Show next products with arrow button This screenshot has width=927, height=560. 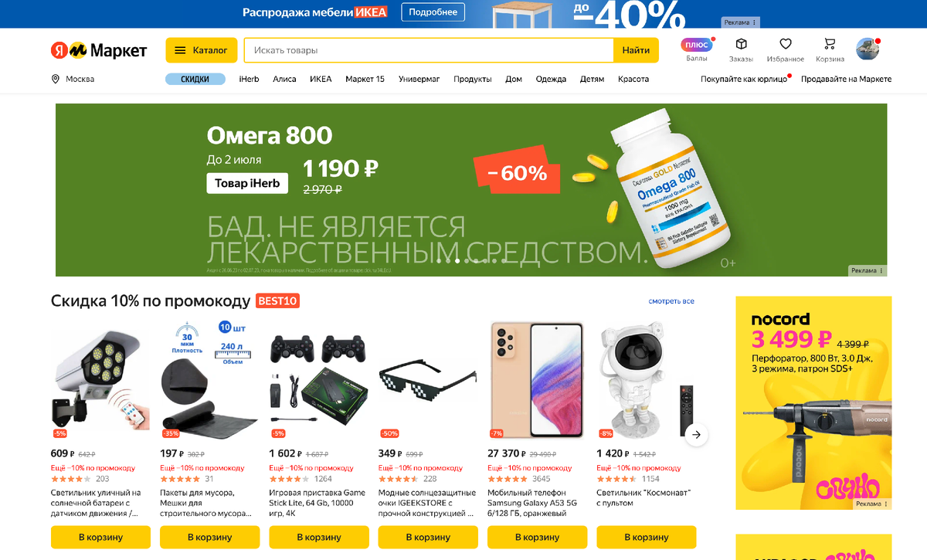click(x=696, y=435)
